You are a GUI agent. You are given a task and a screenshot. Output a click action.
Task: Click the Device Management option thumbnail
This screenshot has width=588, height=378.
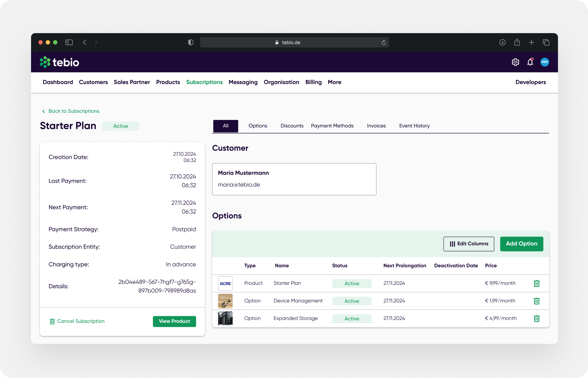click(225, 300)
